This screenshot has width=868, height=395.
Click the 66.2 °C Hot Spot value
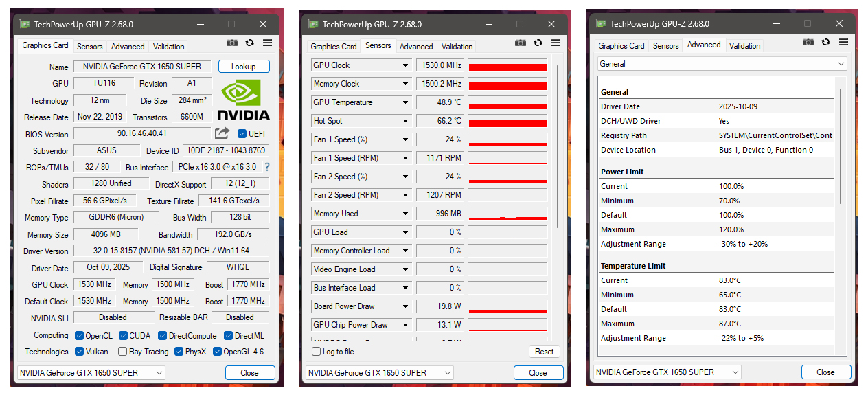(440, 122)
